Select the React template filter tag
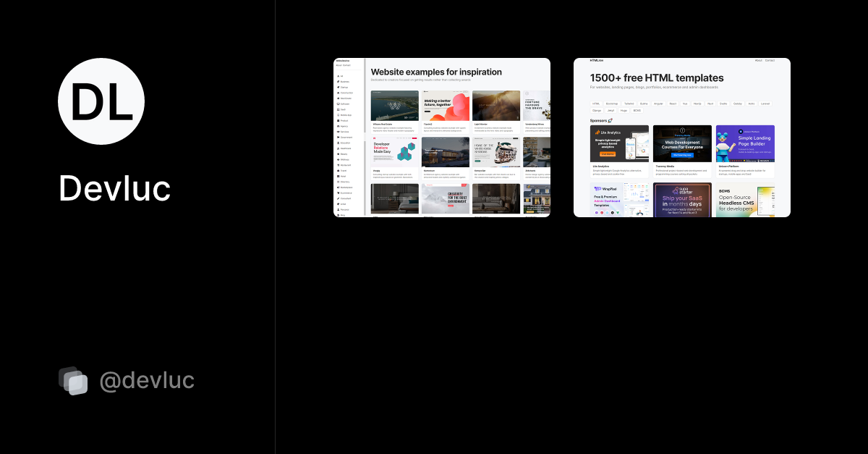 [673, 104]
